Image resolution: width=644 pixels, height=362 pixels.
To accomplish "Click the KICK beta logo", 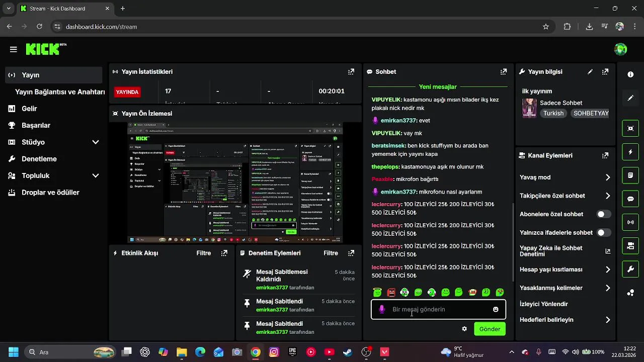I will point(46,49).
